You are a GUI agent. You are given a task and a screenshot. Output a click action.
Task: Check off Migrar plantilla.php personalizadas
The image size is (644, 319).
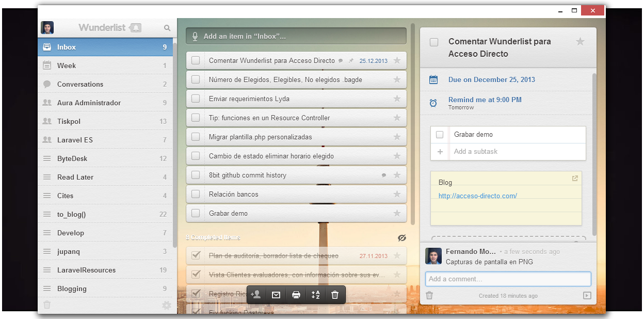(x=196, y=137)
